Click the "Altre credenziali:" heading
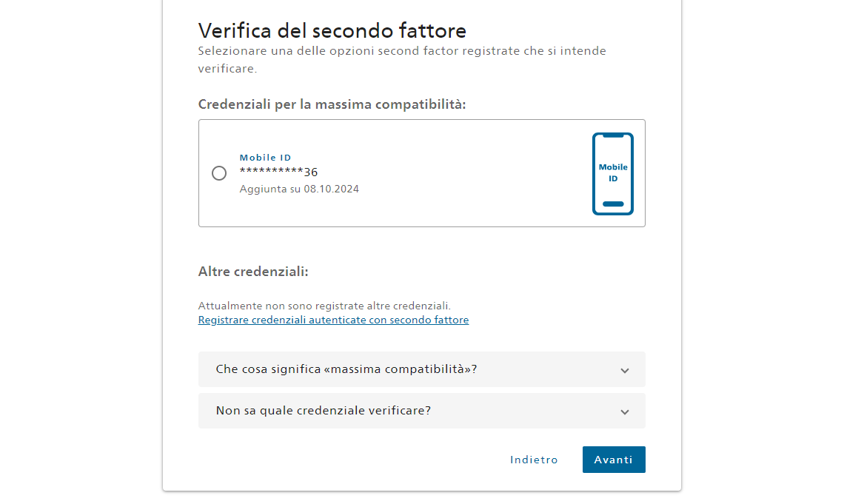The image size is (864, 504). click(x=253, y=272)
